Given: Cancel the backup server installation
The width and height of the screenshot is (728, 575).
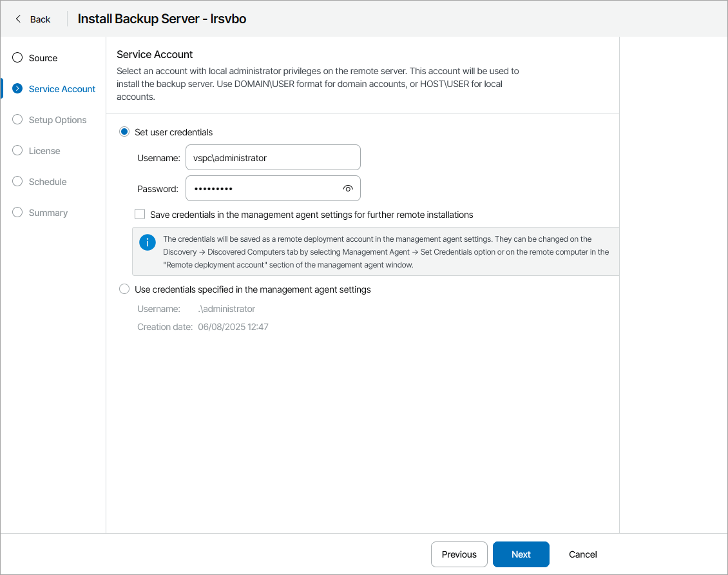Looking at the screenshot, I should click(x=582, y=554).
